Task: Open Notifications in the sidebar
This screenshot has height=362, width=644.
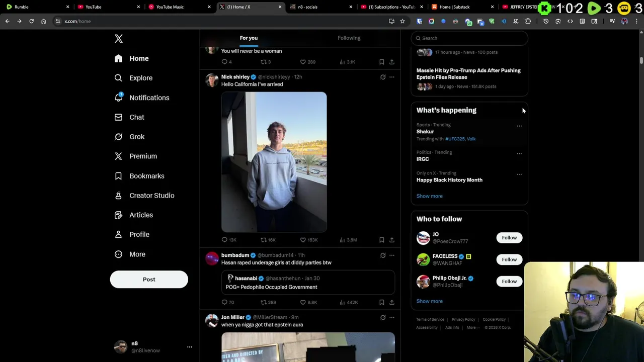Action: [x=142, y=98]
